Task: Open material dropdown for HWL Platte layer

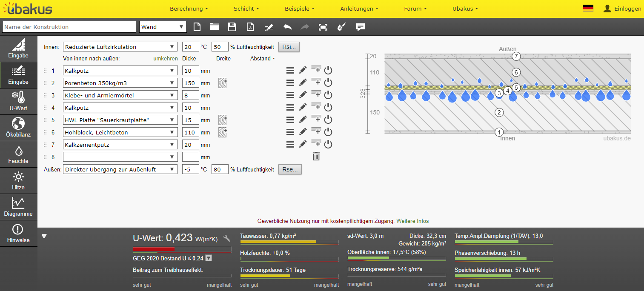Action: (120, 120)
